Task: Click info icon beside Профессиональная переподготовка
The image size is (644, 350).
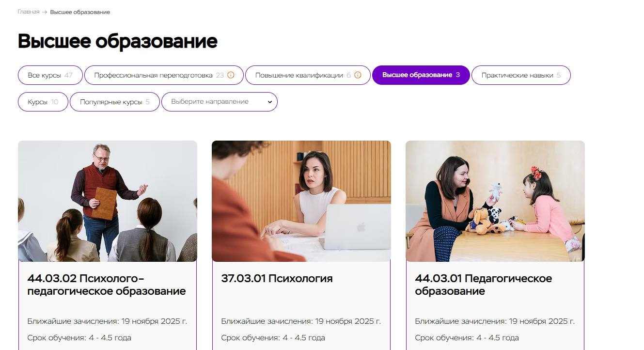Action: [x=231, y=75]
